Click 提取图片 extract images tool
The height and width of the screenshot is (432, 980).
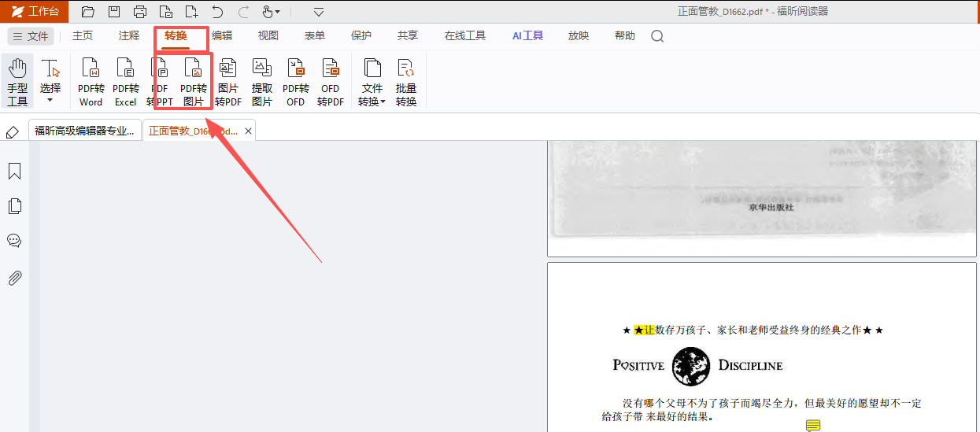point(262,82)
